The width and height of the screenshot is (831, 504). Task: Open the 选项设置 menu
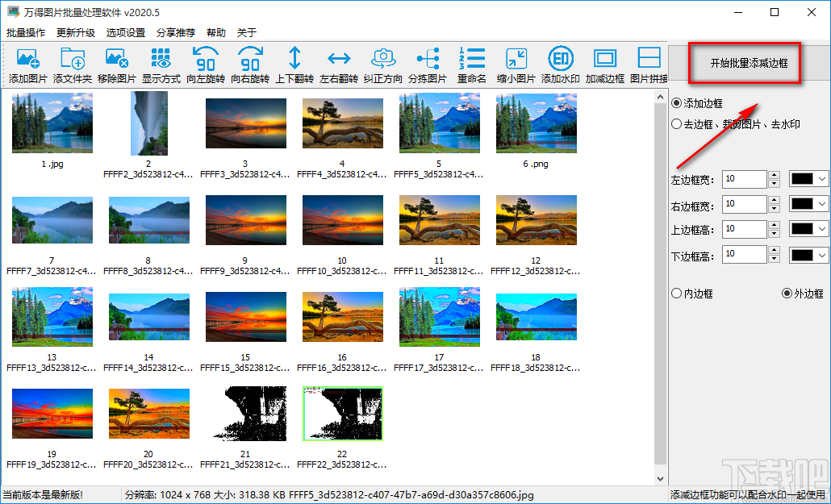[126, 33]
